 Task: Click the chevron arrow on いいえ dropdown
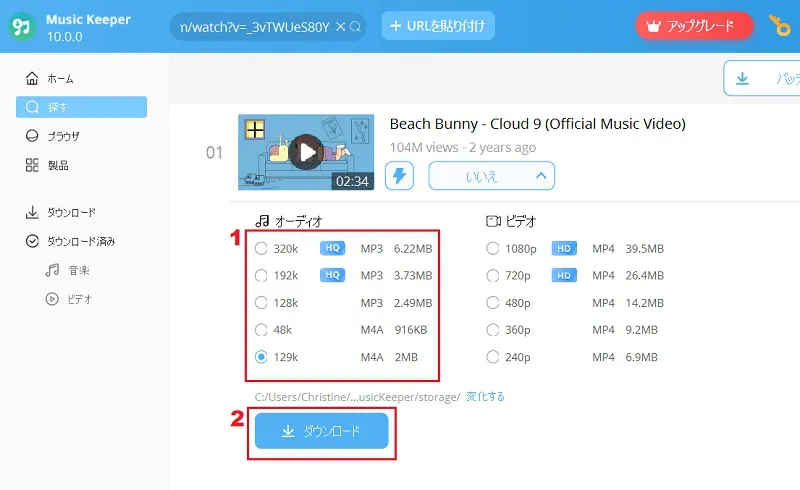541,176
